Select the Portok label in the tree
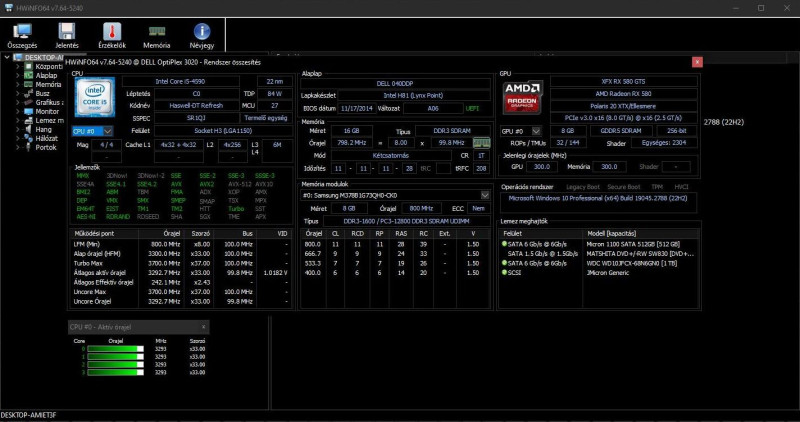 [x=45, y=147]
